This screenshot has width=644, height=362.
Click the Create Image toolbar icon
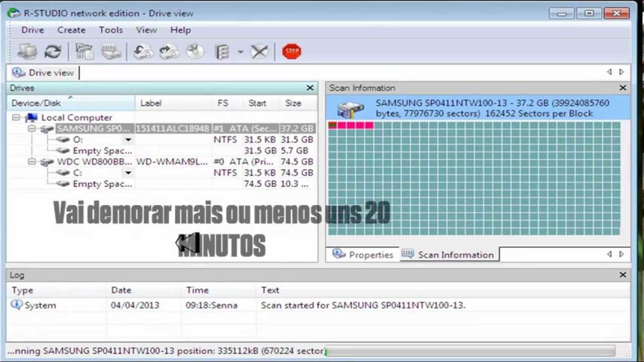(x=169, y=51)
